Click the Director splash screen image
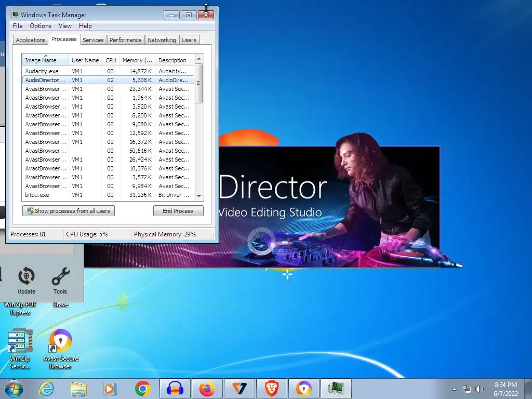Screen dimensions: 532x399 coord(329,207)
